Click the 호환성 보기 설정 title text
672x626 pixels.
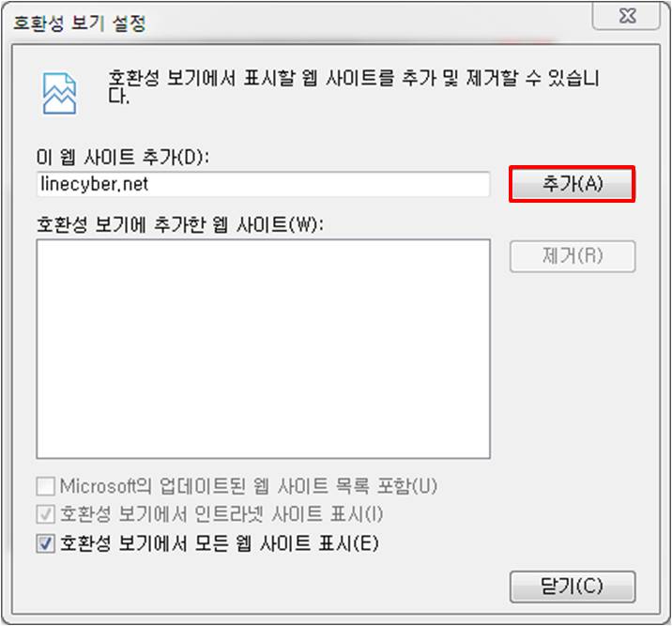[80, 23]
